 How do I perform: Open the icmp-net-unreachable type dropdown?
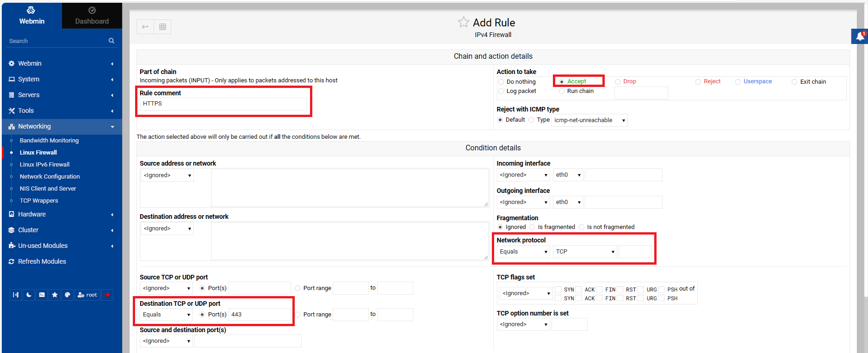589,120
